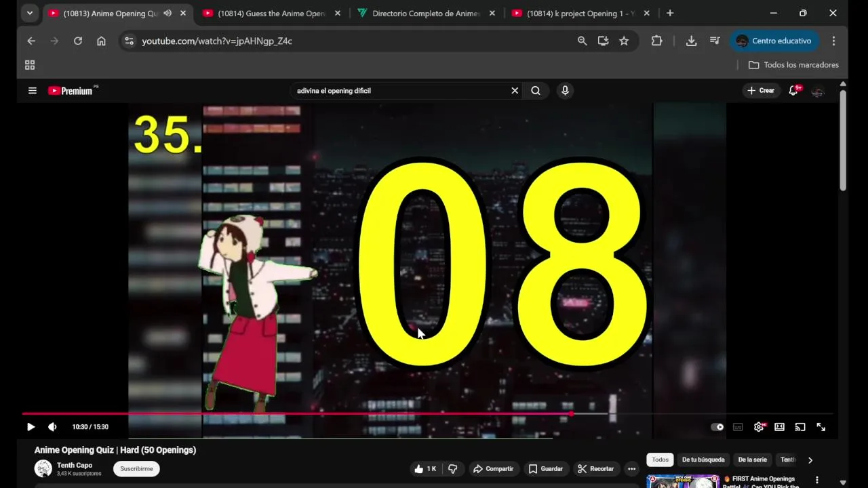Subscribe with Suscribirme button

(136, 469)
